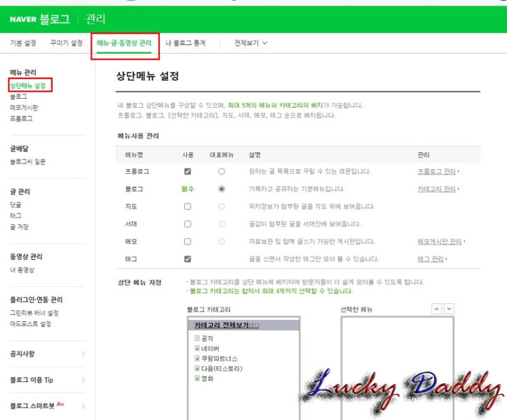507x420 pixels.
Task: Click inside the 선택한 메뉴 list box
Action: tap(398, 368)
